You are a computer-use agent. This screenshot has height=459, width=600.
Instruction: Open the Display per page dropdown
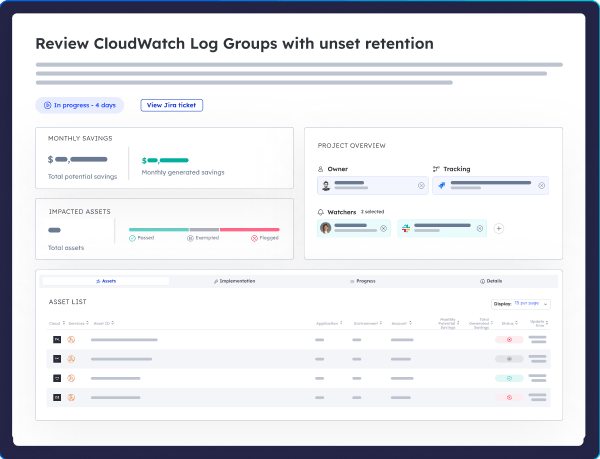click(520, 303)
